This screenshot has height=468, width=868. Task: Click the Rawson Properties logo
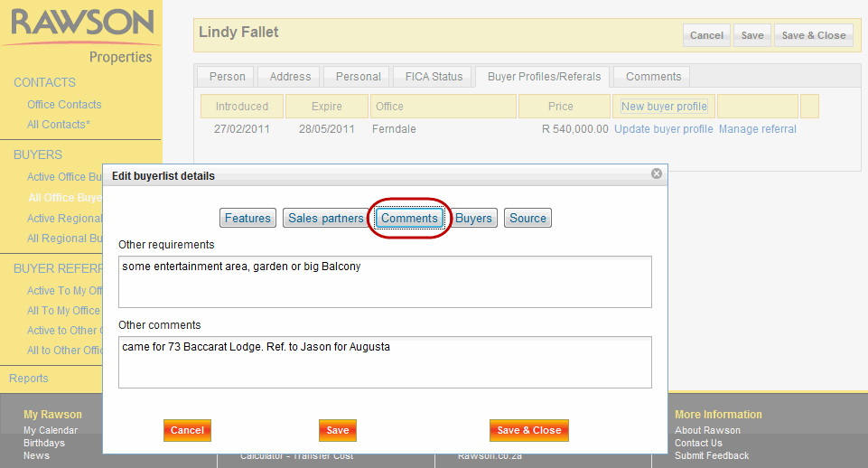(82, 34)
